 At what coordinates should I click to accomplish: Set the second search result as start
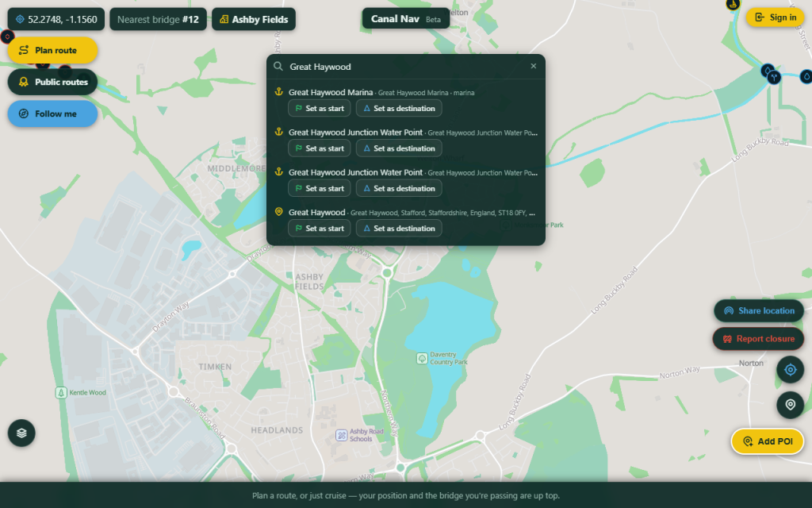[x=320, y=148]
